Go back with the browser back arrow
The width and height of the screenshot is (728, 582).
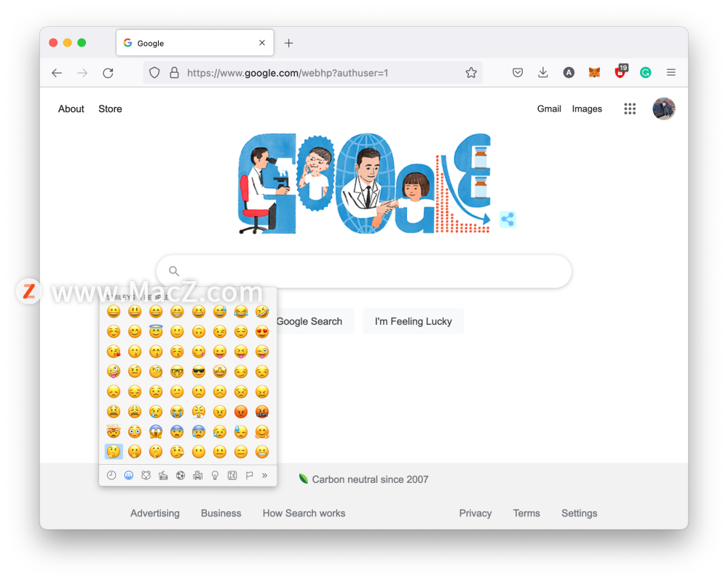pyautogui.click(x=57, y=73)
